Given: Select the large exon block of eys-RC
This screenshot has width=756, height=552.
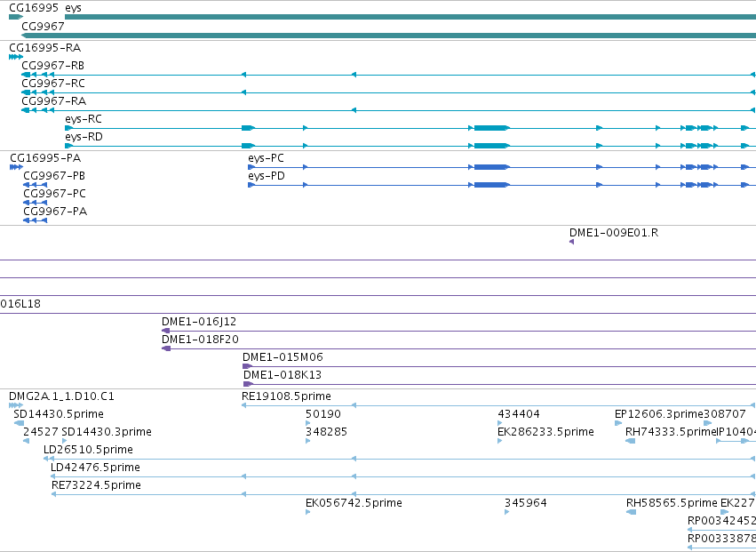Looking at the screenshot, I should point(491,128).
